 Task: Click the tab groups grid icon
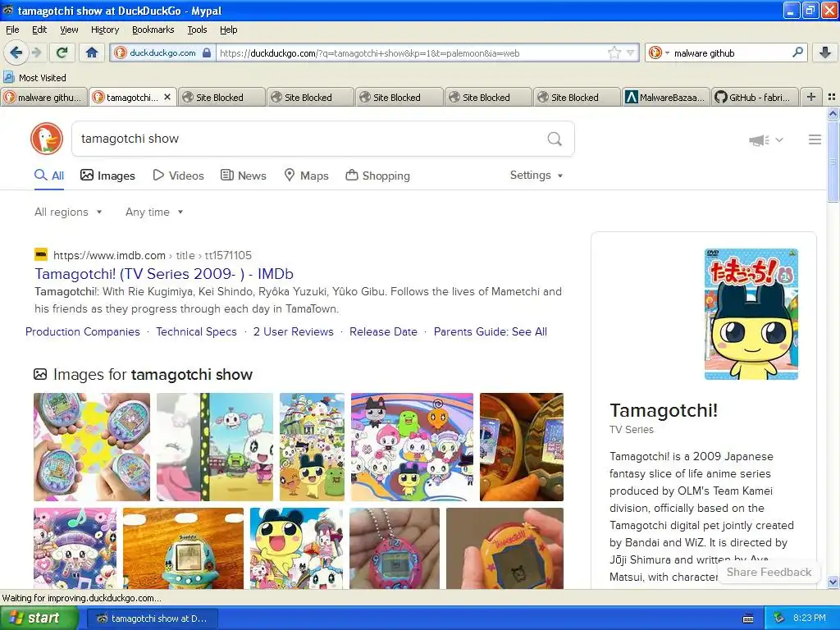click(832, 97)
